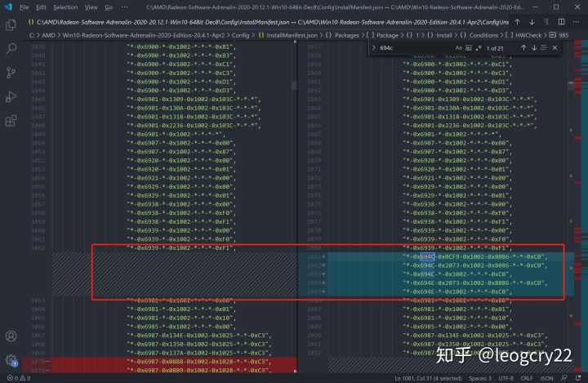Toggle Find in Selection in find widget
The height and width of the screenshot is (383, 588).
[x=544, y=48]
